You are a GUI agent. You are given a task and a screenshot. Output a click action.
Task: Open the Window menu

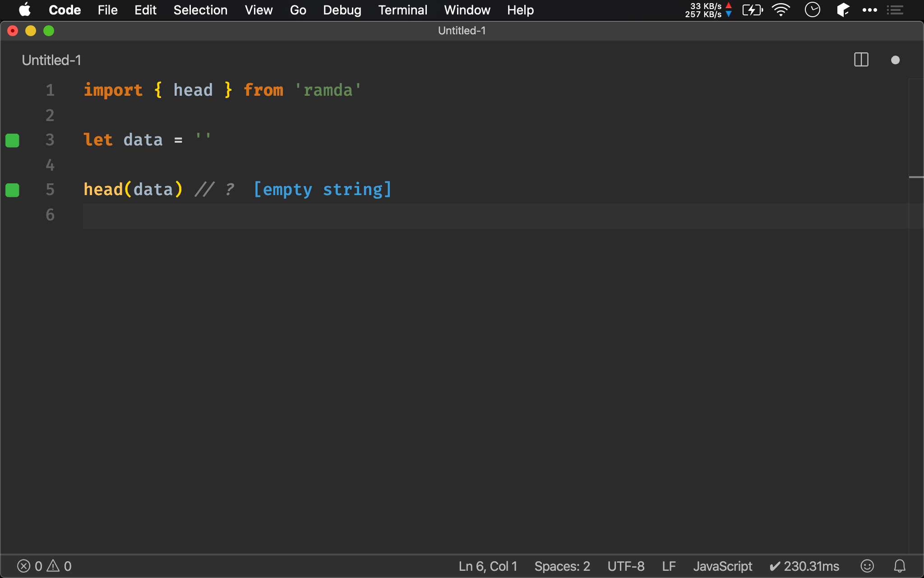(467, 10)
